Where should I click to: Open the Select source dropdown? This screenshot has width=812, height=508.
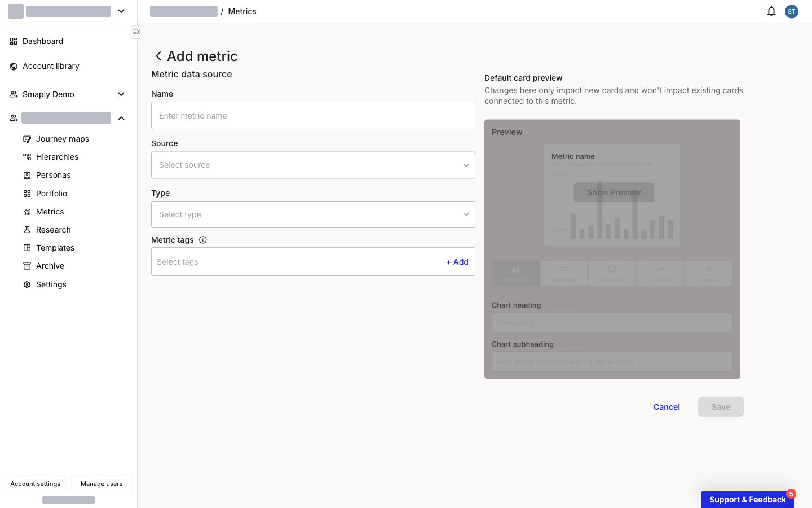[313, 165]
